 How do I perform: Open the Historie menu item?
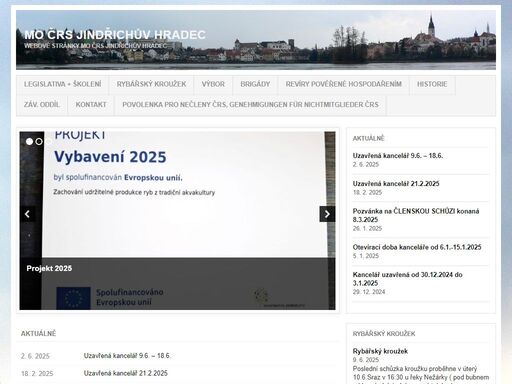coord(432,84)
